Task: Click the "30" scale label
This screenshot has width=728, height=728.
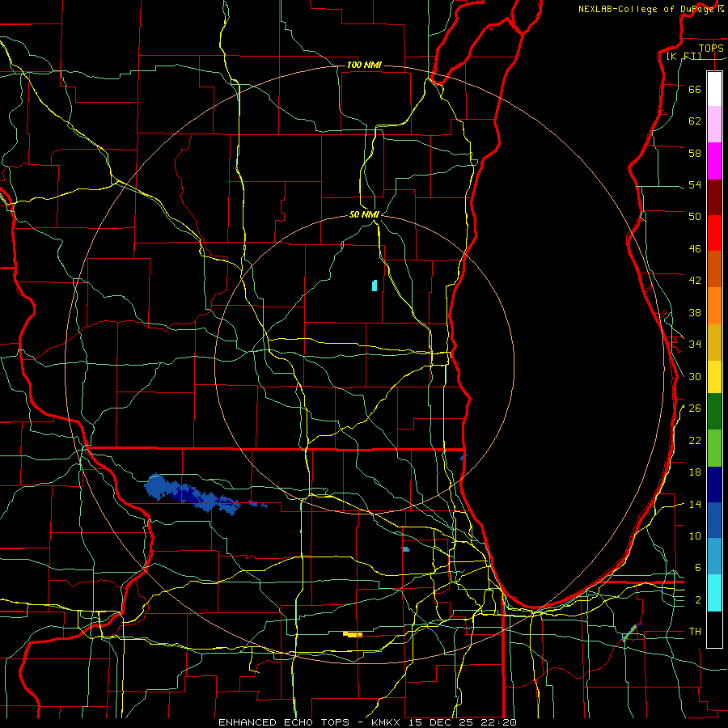Action: tap(695, 376)
